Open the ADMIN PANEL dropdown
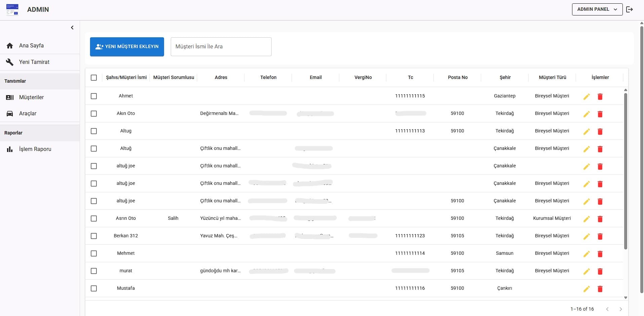The width and height of the screenshot is (644, 316). click(x=597, y=9)
